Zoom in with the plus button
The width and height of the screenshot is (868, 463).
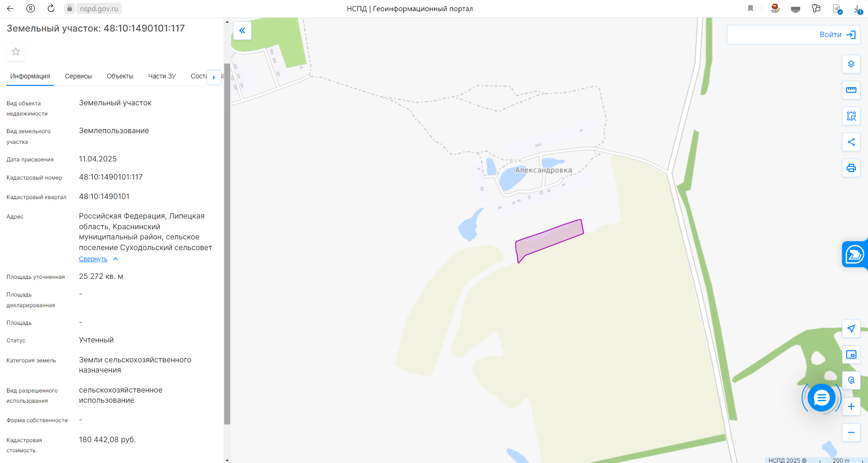tap(851, 406)
